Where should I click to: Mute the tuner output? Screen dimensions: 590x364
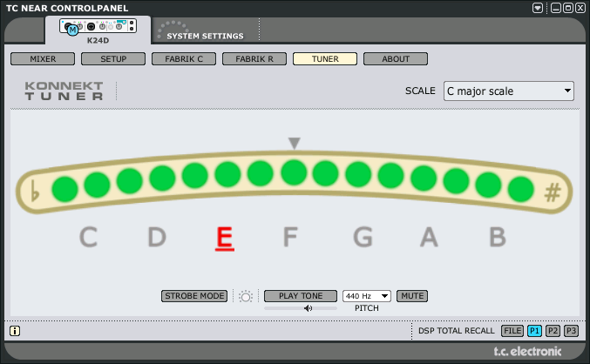412,296
